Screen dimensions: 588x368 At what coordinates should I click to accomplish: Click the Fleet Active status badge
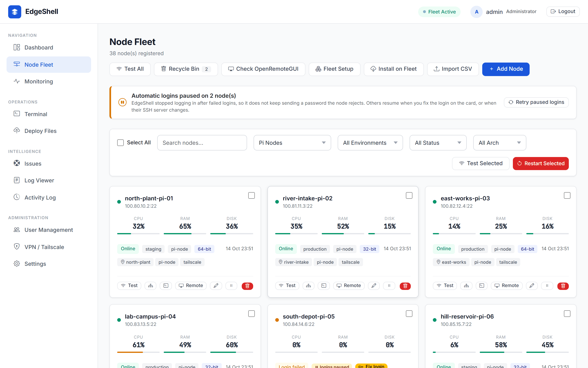[439, 12]
